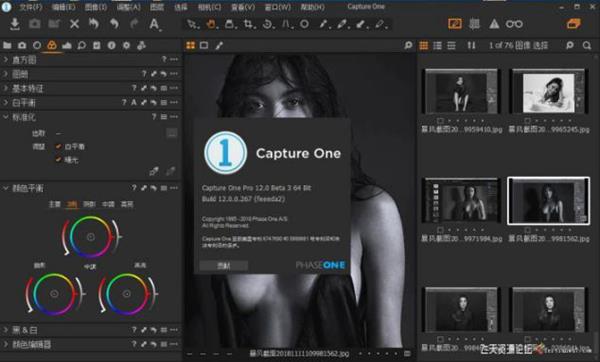Open the Capture camera tool tab

[x=22, y=46]
